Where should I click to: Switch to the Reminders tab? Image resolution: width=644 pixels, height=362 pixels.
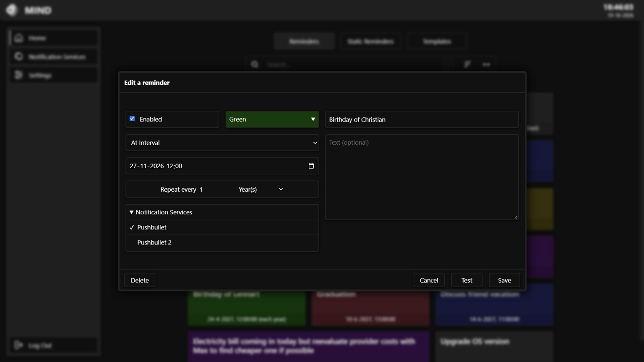pos(304,42)
